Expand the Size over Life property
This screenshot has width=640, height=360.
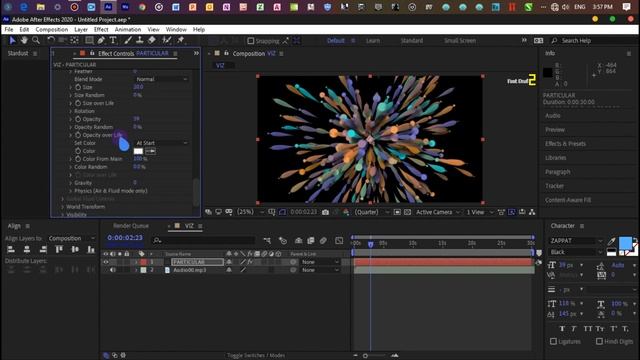pos(70,103)
